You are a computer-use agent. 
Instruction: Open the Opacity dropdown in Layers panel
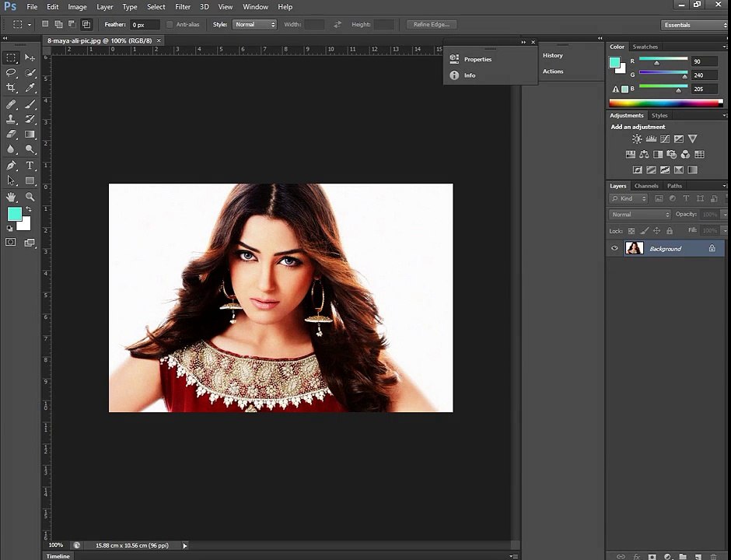point(724,214)
